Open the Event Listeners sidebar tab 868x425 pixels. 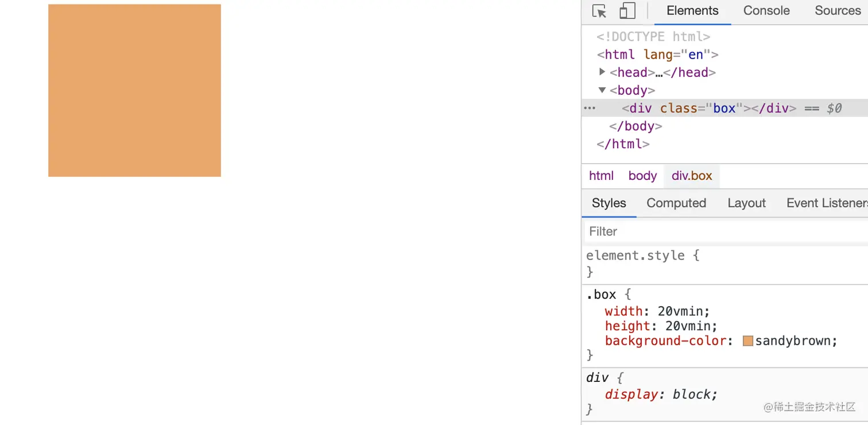827,203
